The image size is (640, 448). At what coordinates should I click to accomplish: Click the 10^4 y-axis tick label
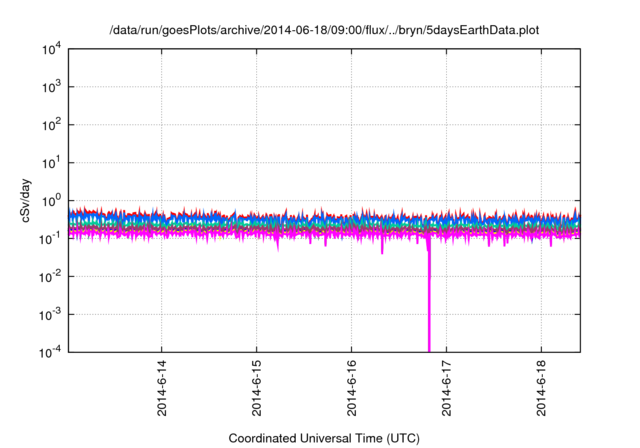pos(52,49)
